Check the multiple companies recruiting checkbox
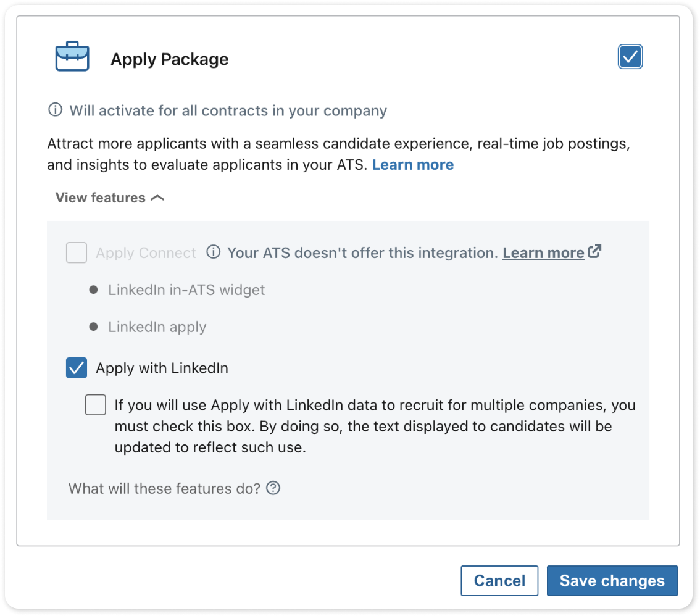This screenshot has width=700, height=616. click(96, 405)
